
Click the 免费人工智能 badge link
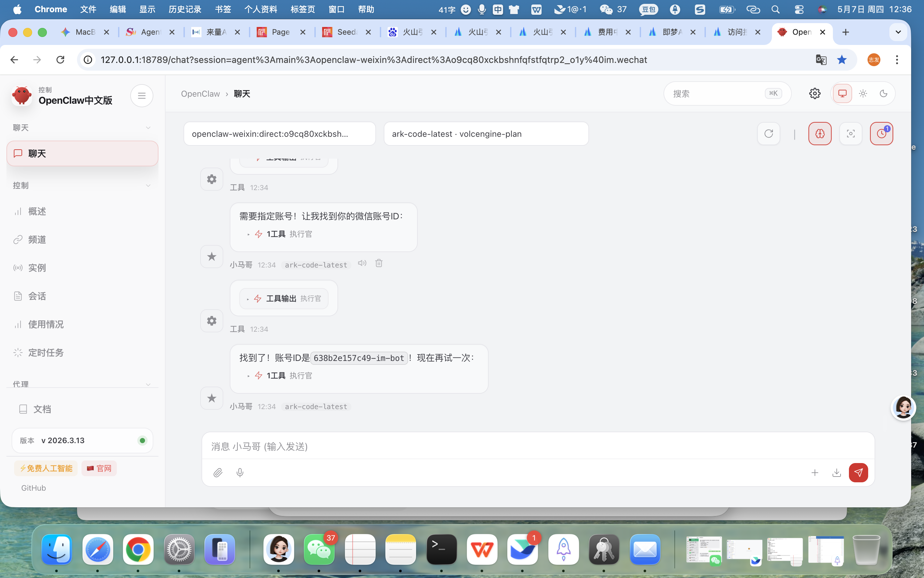coord(46,468)
